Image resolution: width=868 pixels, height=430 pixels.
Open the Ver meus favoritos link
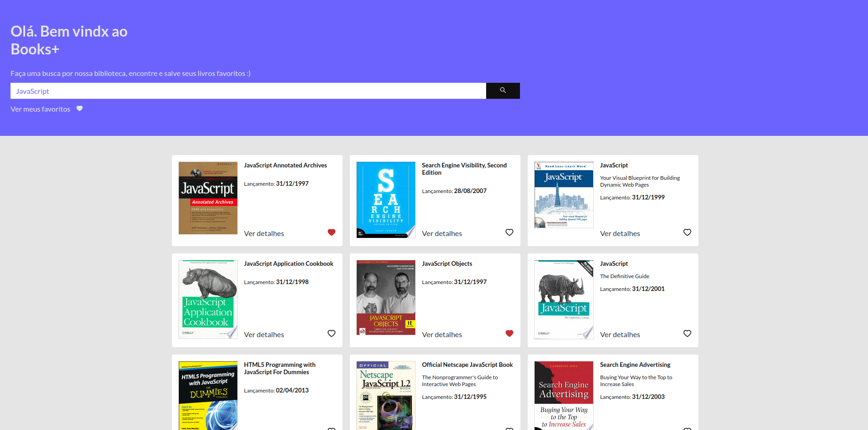(x=40, y=108)
